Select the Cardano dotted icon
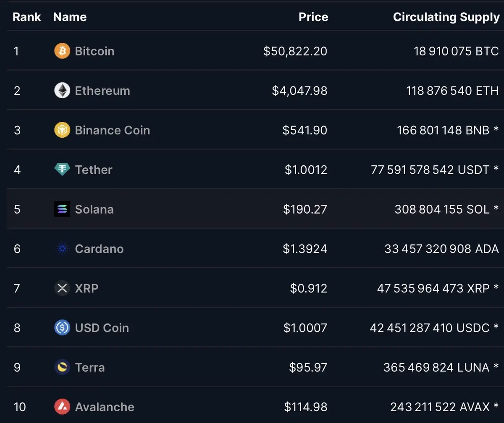504x423 pixels. pyautogui.click(x=62, y=249)
